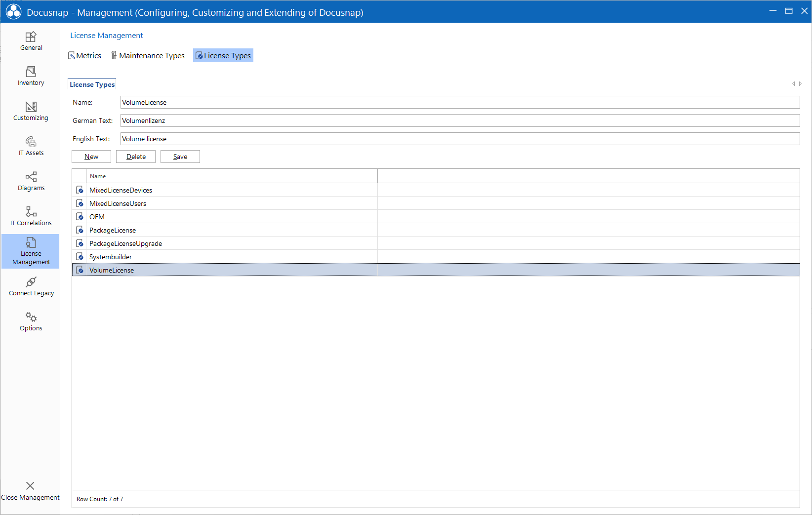Image resolution: width=812 pixels, height=515 pixels.
Task: Click the right tab scroll arrow
Action: (x=800, y=84)
